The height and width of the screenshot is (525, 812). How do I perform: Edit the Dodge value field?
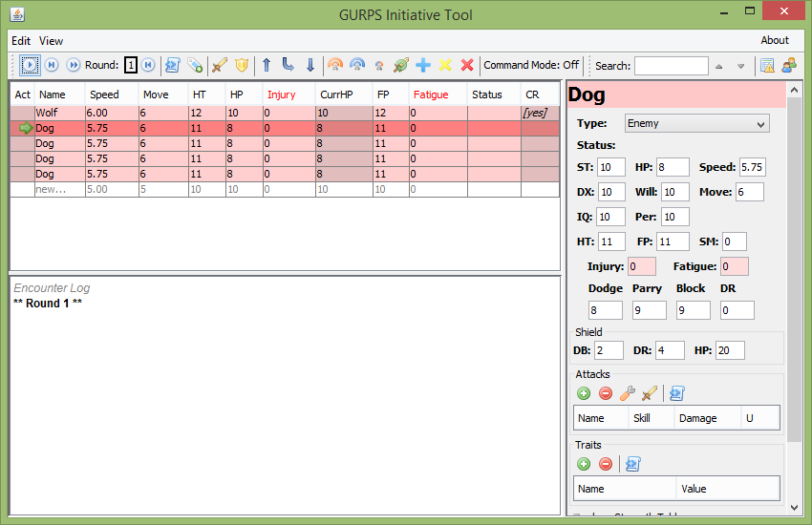(x=606, y=310)
